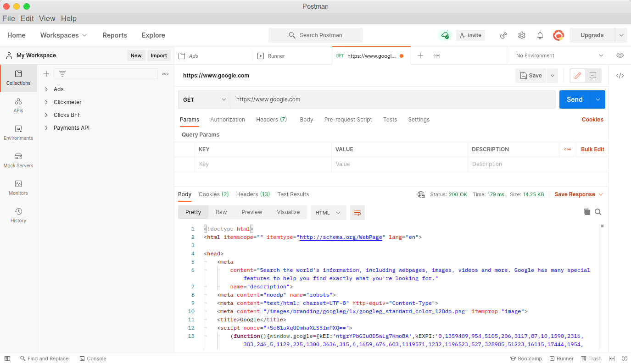Expand the Ads collection

[x=46, y=89]
